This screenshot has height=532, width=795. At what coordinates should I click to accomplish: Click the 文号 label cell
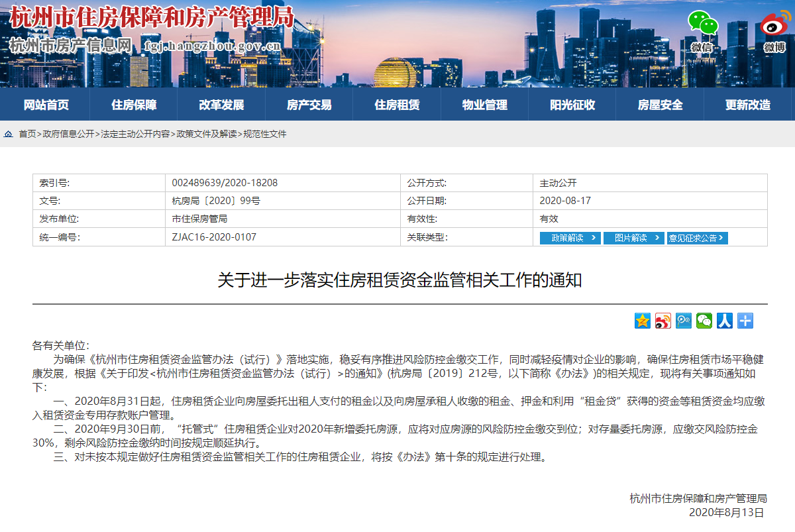[x=99, y=201]
